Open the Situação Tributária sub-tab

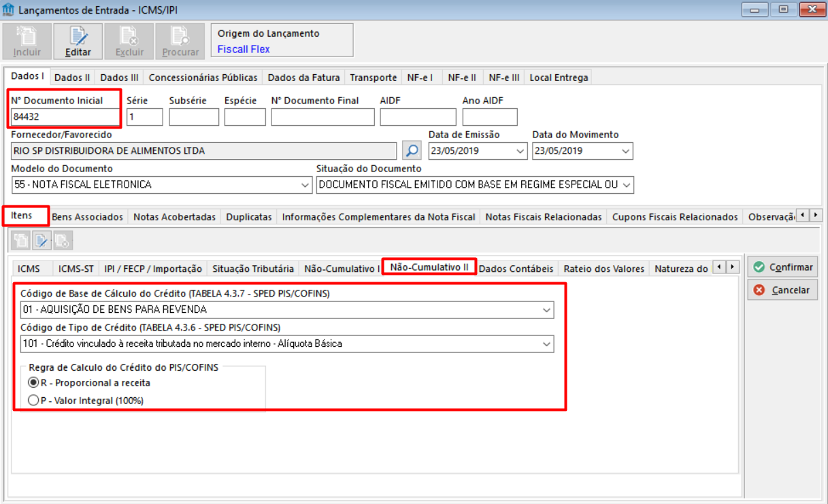click(x=253, y=269)
